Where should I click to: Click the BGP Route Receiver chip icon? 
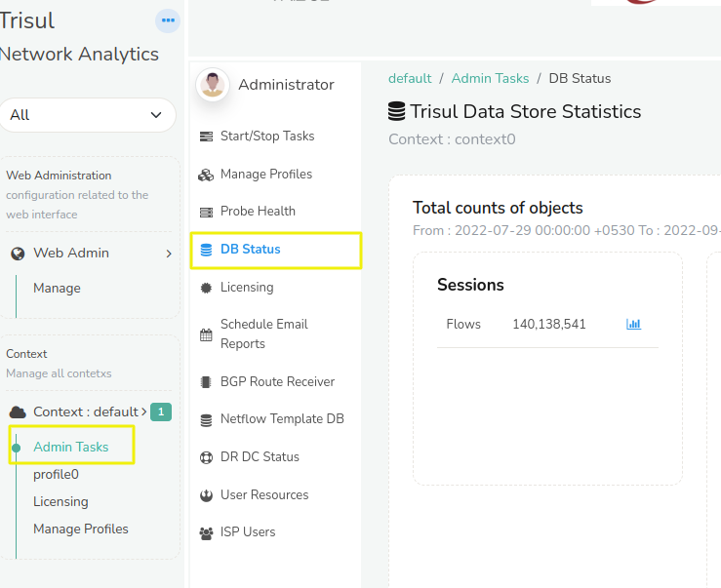pyautogui.click(x=206, y=382)
